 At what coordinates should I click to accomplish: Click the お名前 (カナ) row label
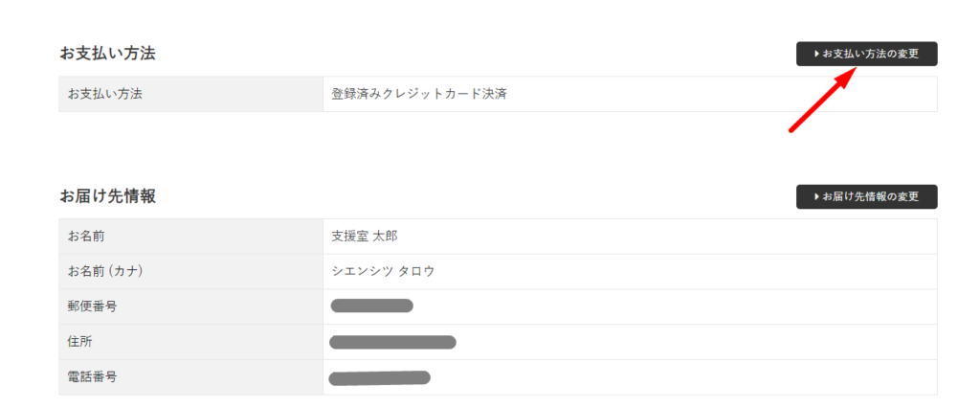105,271
